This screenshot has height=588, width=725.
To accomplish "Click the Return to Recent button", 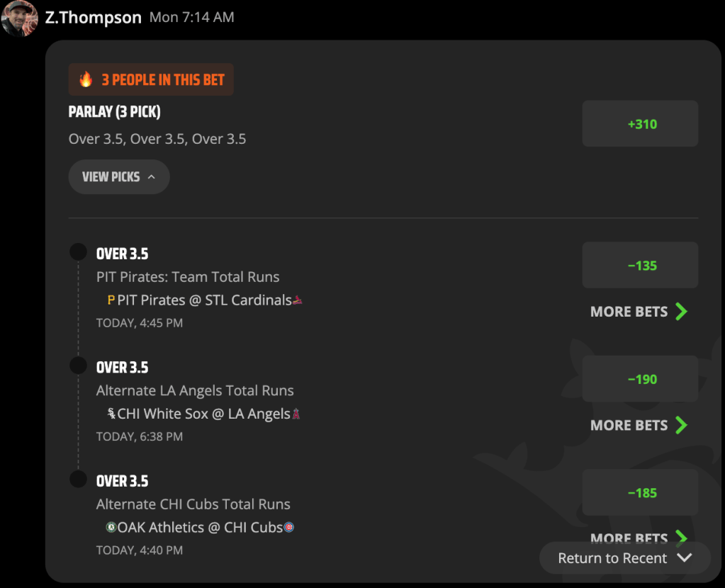I will point(624,558).
